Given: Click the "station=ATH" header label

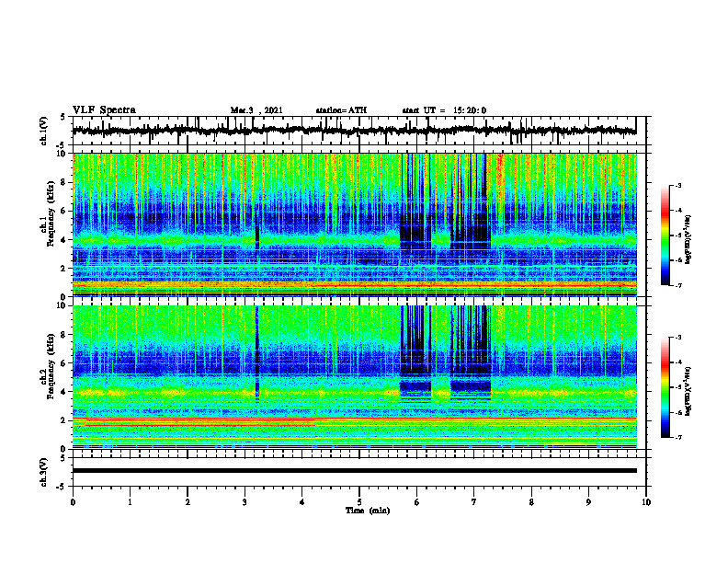Looking at the screenshot, I should [x=341, y=110].
